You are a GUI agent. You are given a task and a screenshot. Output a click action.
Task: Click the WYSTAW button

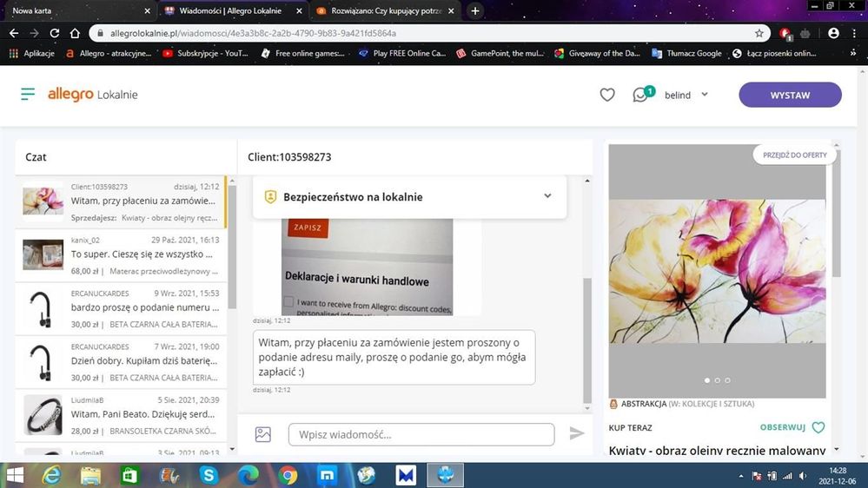pyautogui.click(x=790, y=95)
